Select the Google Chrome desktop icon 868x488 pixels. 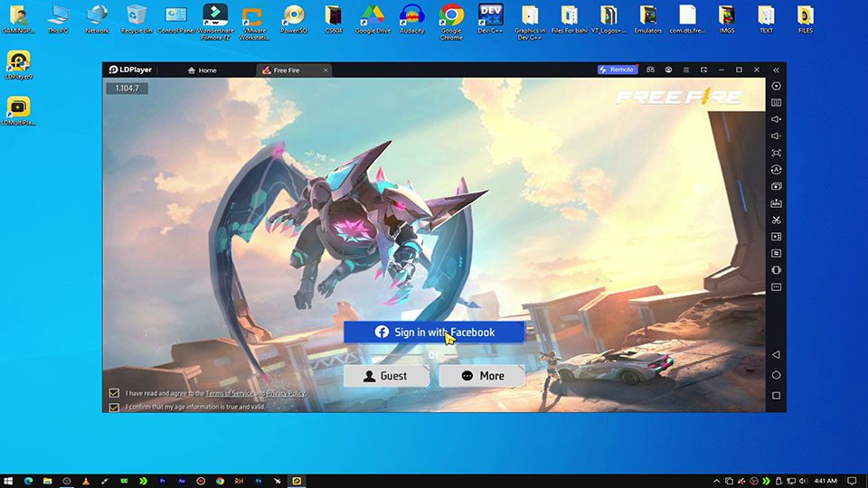pyautogui.click(x=451, y=21)
